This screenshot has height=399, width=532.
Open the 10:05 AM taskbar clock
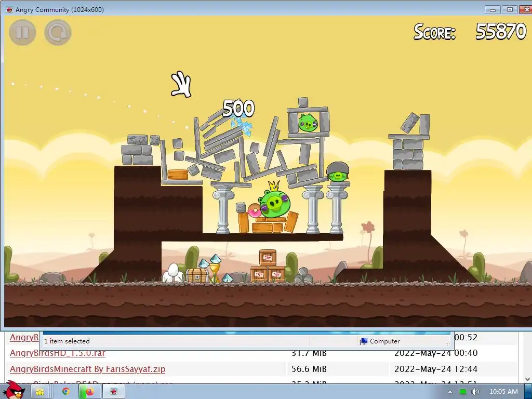(x=503, y=392)
